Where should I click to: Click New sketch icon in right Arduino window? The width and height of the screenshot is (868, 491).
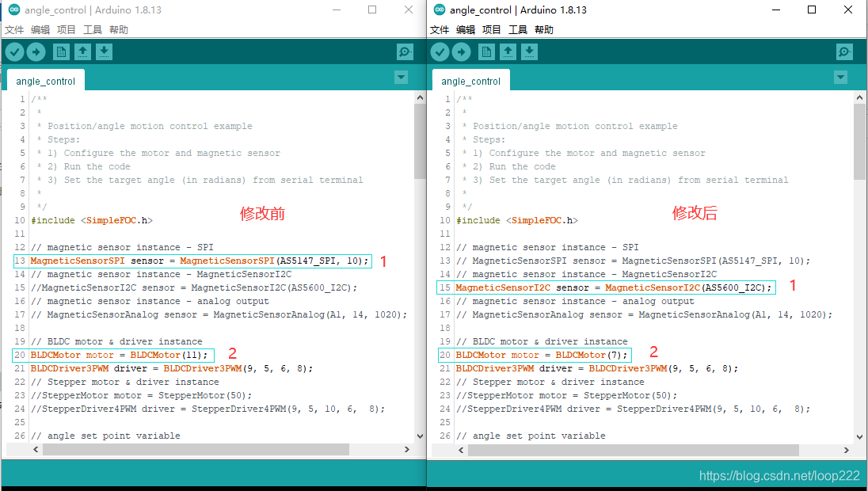[486, 52]
